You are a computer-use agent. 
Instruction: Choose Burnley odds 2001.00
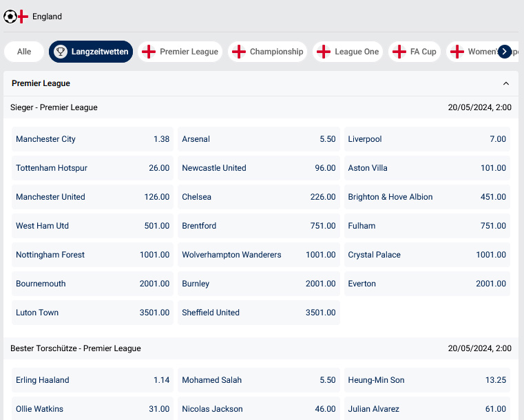[259, 284]
